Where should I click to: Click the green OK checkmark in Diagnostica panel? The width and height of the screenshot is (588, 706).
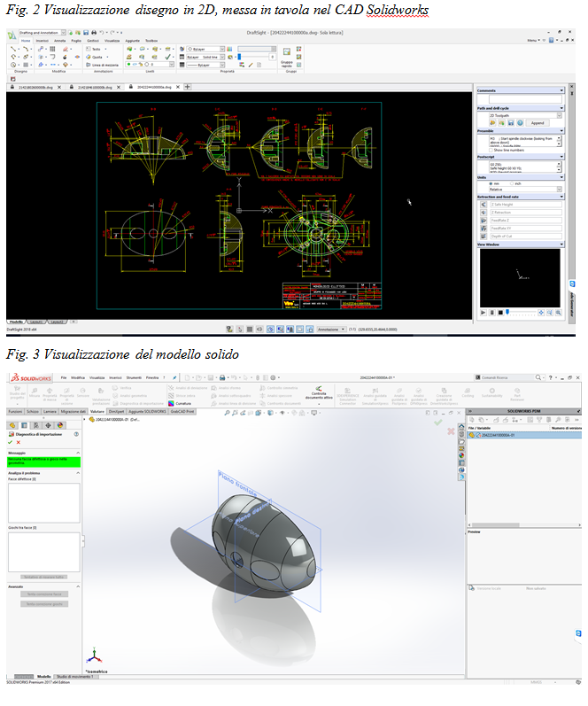11,442
